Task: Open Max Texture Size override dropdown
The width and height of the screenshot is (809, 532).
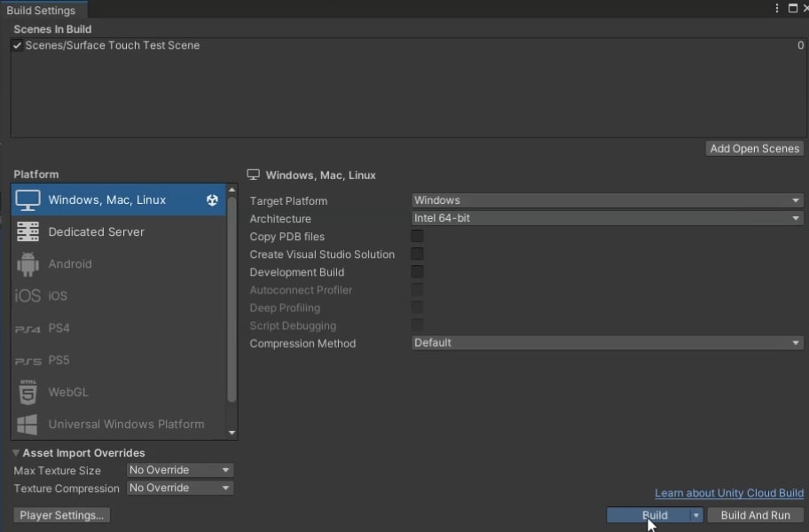Action: [179, 470]
